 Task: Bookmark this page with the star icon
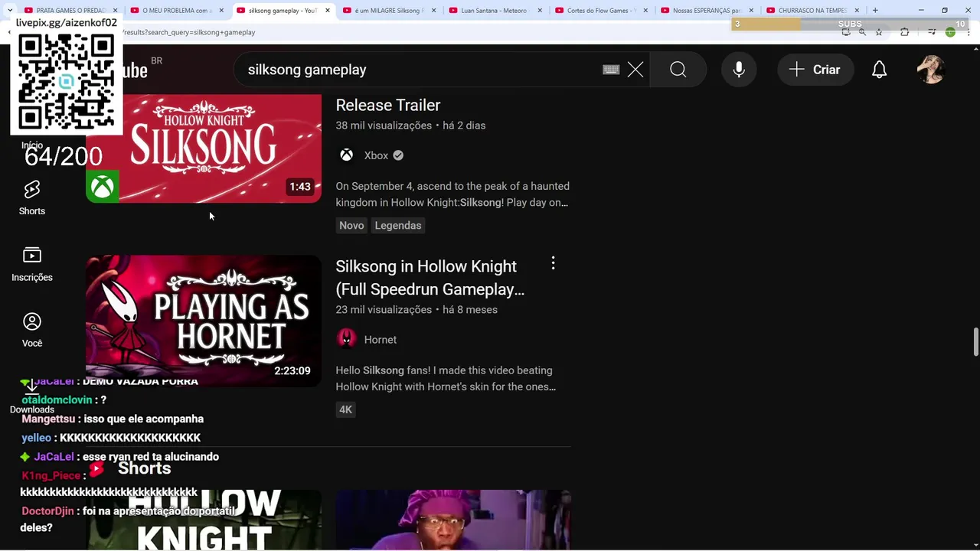click(879, 32)
